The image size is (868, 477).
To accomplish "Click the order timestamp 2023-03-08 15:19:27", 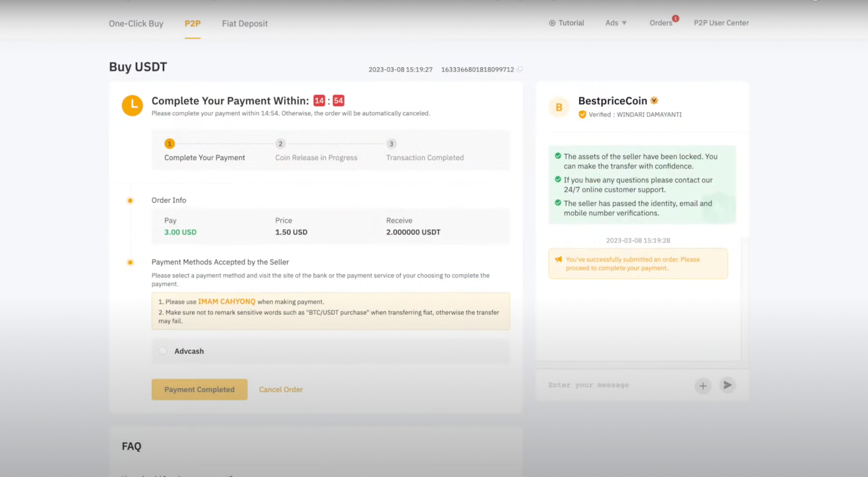I will 400,69.
